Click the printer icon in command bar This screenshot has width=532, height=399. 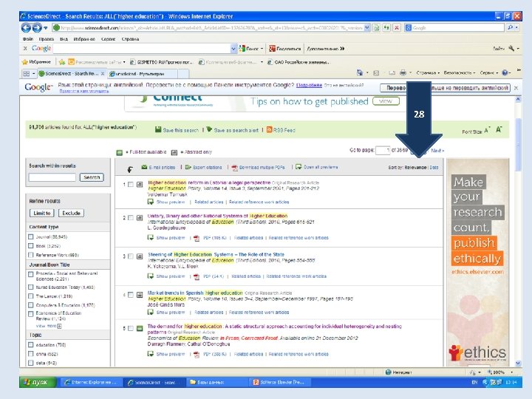[403, 72]
